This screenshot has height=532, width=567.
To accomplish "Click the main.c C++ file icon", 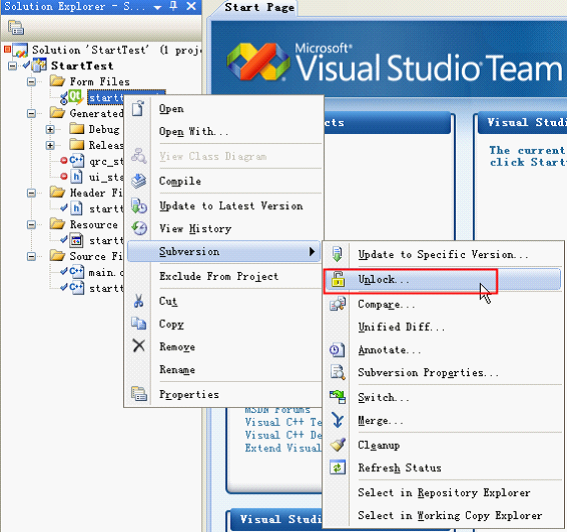I will coord(76,272).
